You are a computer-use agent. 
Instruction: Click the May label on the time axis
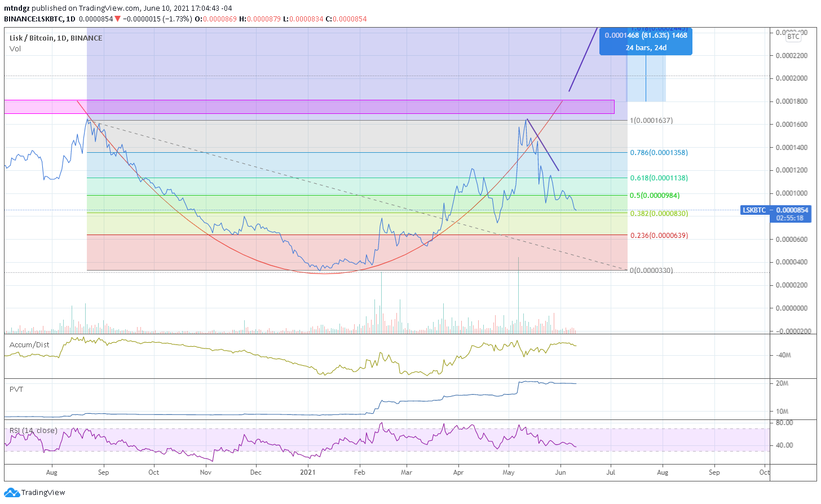click(509, 472)
